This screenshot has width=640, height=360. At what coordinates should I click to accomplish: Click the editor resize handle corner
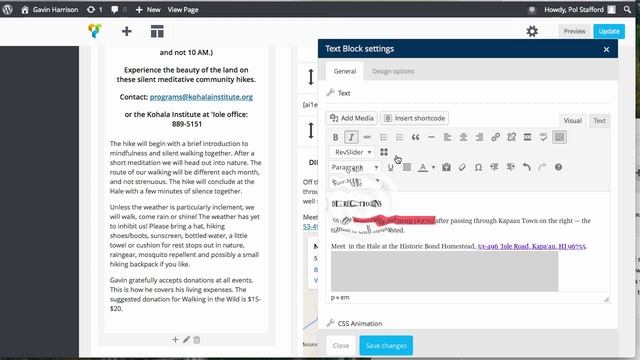(x=606, y=299)
